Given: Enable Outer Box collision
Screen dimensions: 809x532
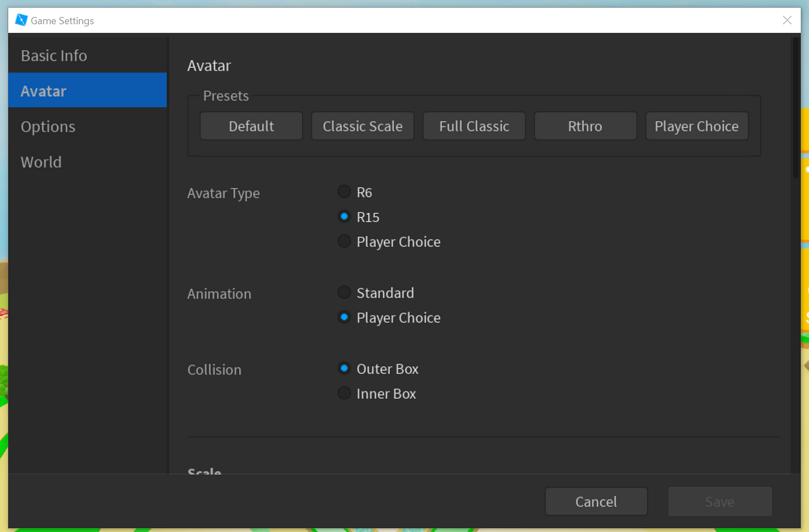Looking at the screenshot, I should tap(344, 368).
